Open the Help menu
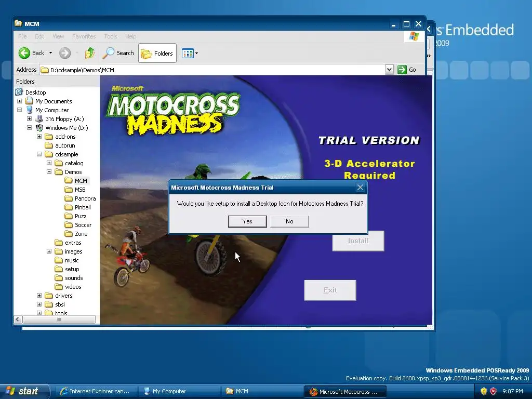Screen dimensions: 532x399 point(130,36)
